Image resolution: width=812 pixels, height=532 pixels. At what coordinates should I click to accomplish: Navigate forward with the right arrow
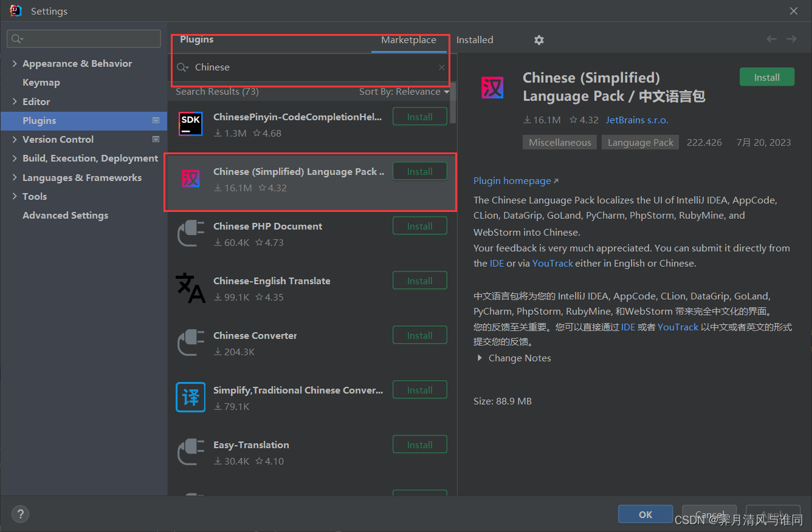click(791, 39)
